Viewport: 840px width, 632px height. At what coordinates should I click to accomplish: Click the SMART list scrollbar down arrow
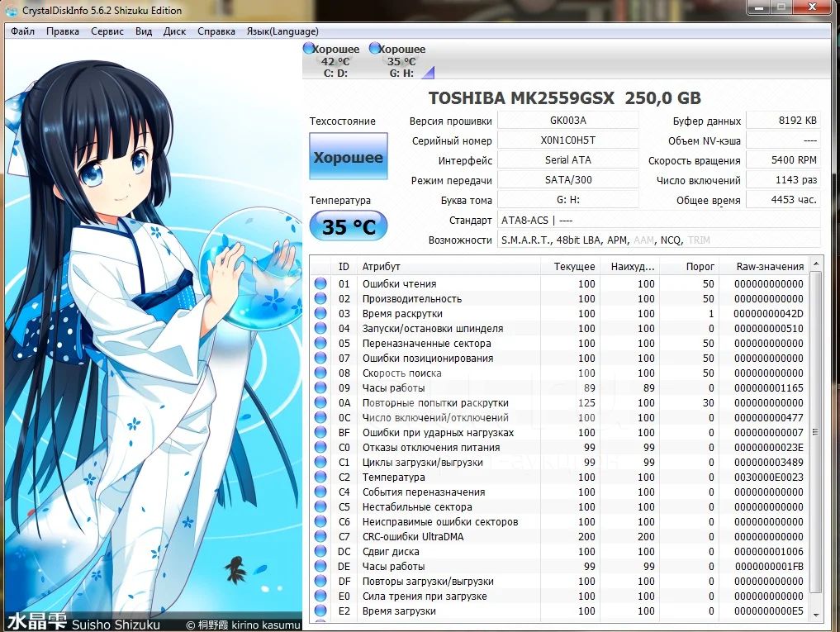(815, 615)
